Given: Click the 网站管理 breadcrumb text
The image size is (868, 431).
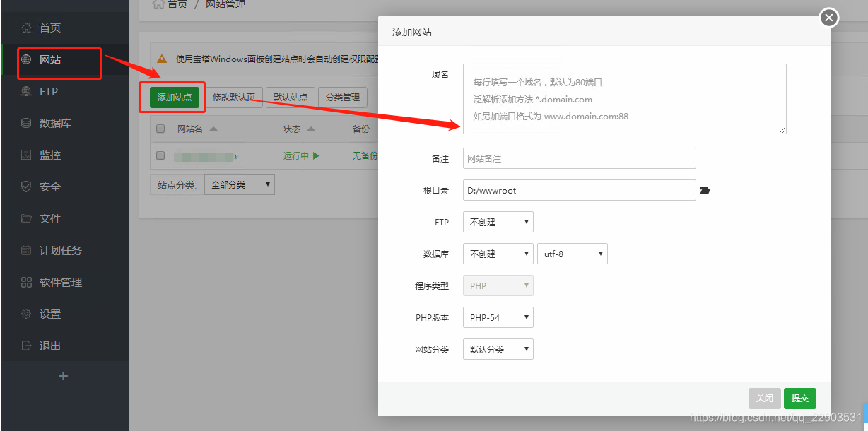Looking at the screenshot, I should tap(225, 4).
